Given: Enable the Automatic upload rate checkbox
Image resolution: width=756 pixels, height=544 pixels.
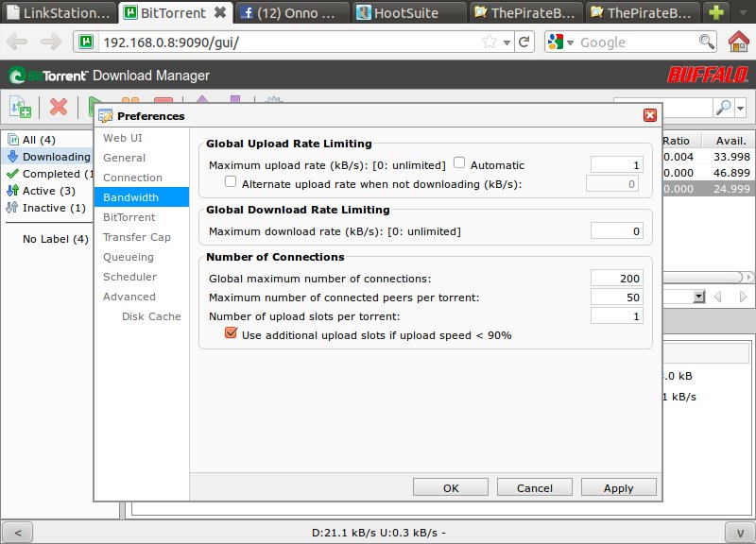Looking at the screenshot, I should tap(459, 162).
